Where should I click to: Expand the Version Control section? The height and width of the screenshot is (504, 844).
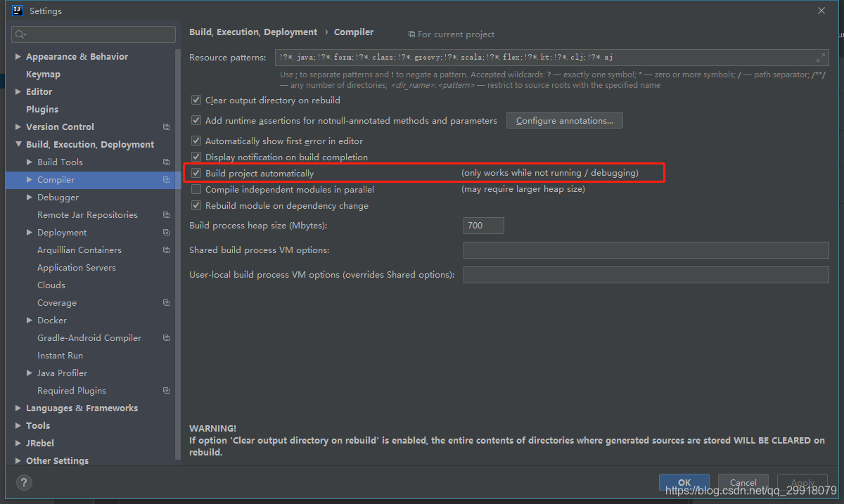click(18, 127)
